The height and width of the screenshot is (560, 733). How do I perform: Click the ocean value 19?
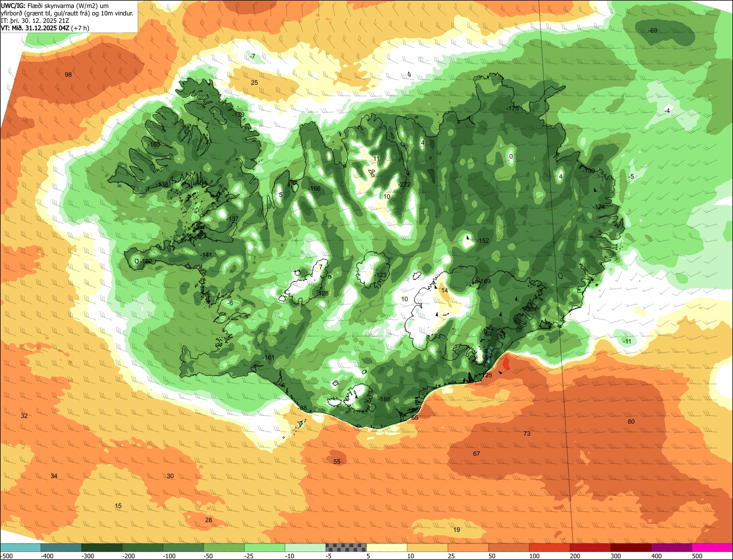(456, 530)
